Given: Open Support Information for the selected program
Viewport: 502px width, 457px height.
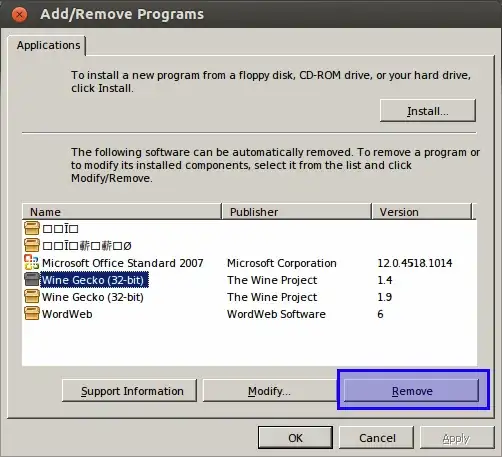Looking at the screenshot, I should (x=129, y=391).
